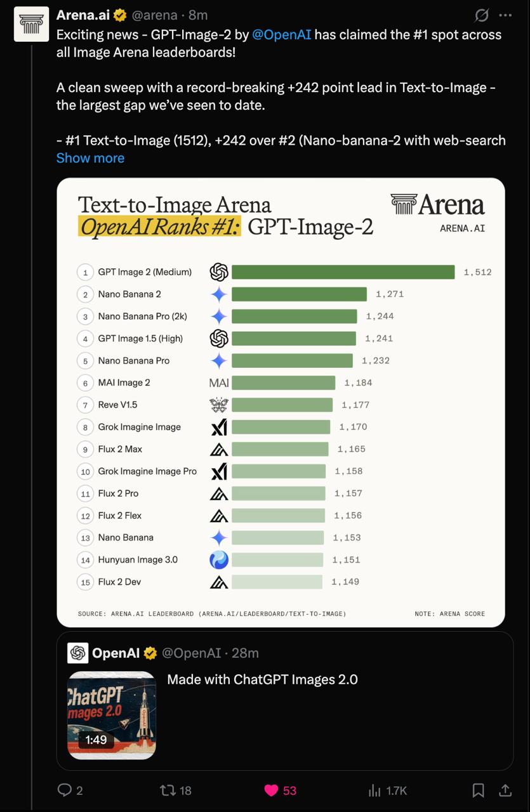Toggle the bookmark icon
Screen dimensions: 530x812
point(479,790)
